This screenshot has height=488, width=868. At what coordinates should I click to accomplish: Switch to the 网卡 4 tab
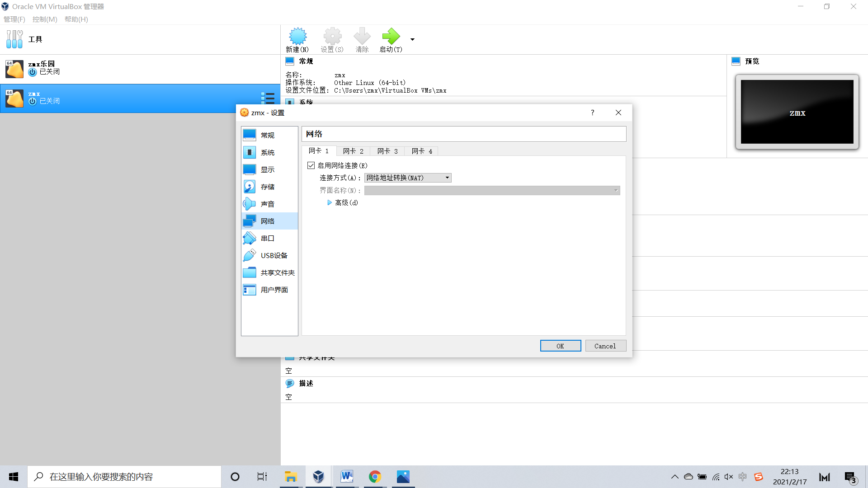click(422, 151)
